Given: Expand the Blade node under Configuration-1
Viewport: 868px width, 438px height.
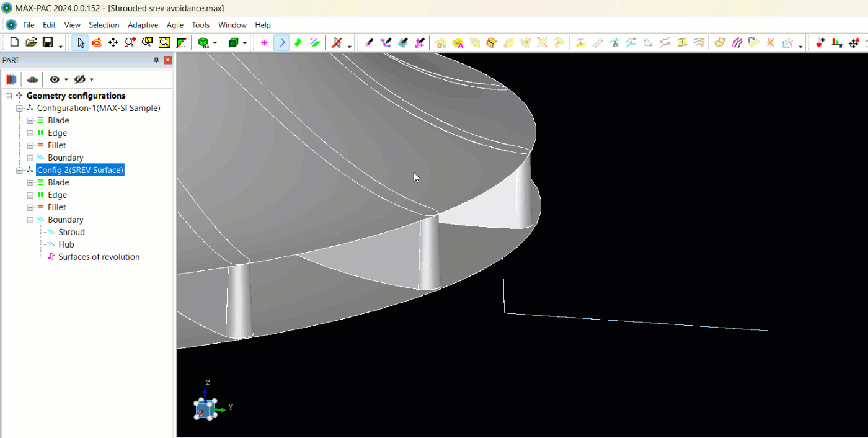Looking at the screenshot, I should point(30,120).
